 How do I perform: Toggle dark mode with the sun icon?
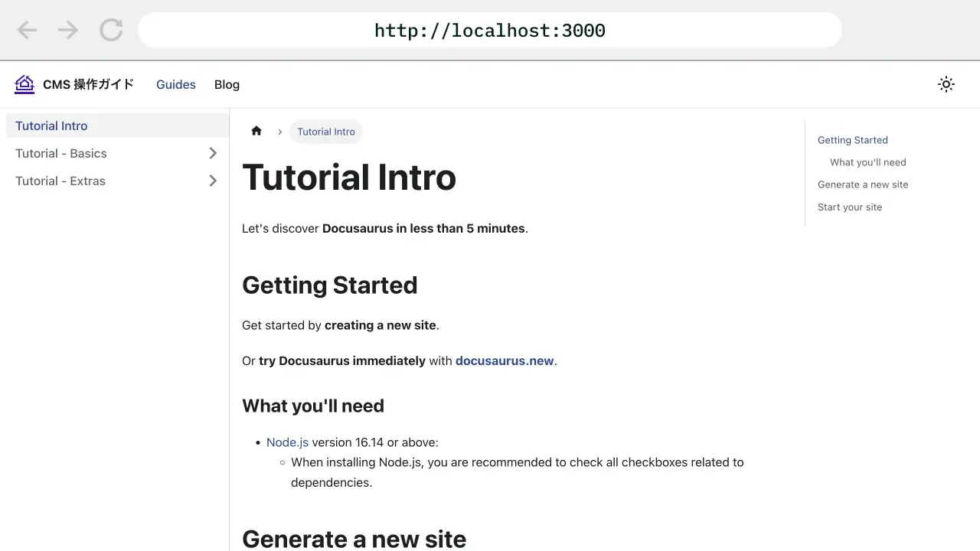click(x=946, y=84)
